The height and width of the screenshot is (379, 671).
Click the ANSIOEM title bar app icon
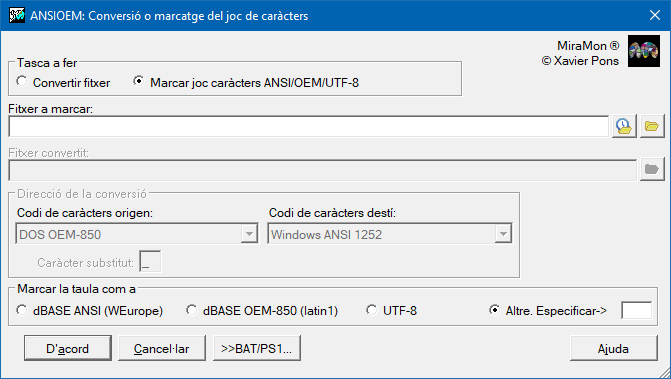[x=17, y=15]
